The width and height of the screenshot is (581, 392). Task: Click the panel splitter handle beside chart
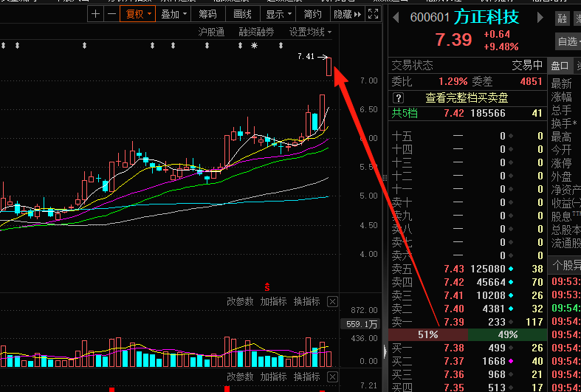pos(385,178)
